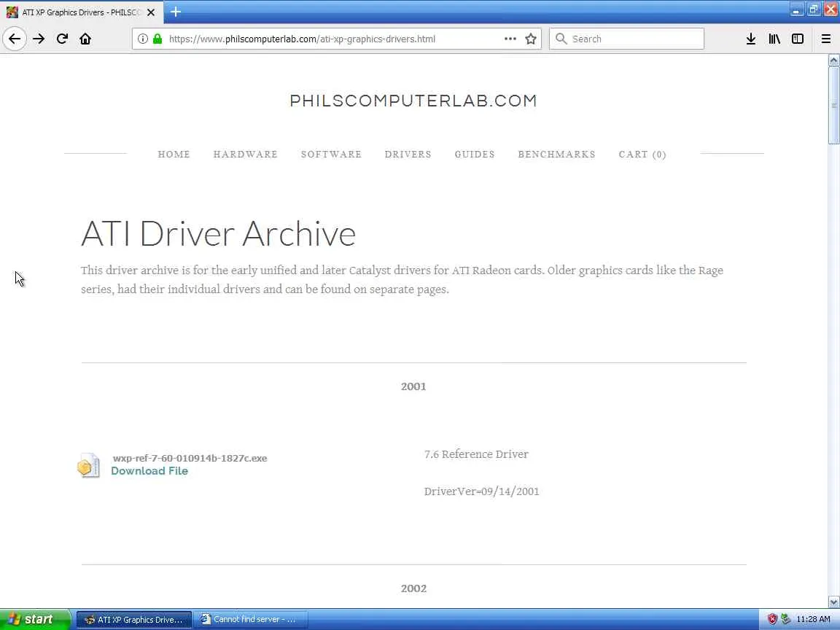Click the 2001 year heading
Screen dimensions: 840x630
413,386
